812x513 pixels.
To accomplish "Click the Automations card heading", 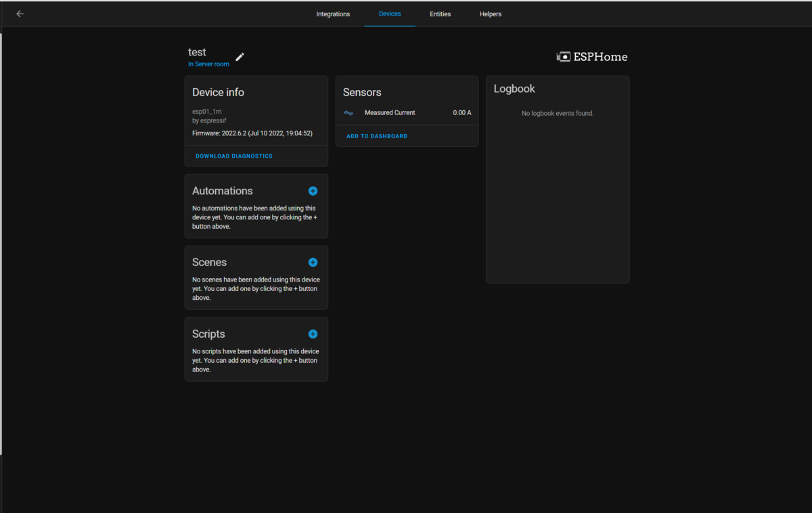I will 223,191.
